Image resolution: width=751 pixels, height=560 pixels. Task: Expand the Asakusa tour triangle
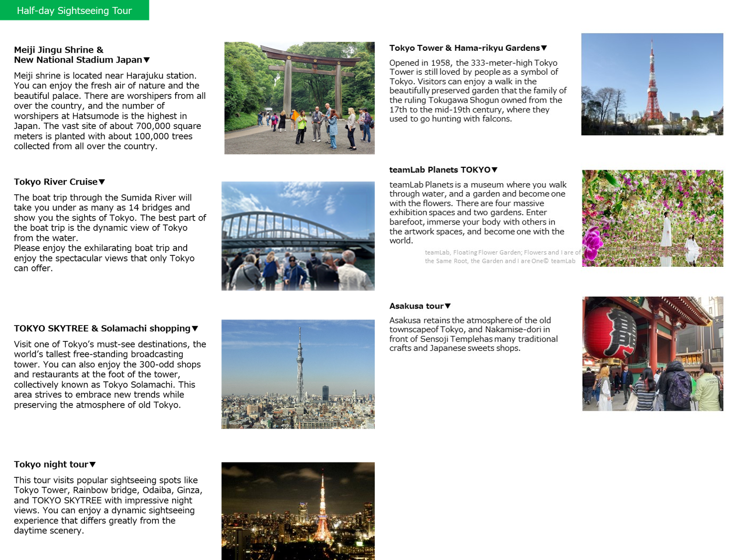pyautogui.click(x=448, y=306)
